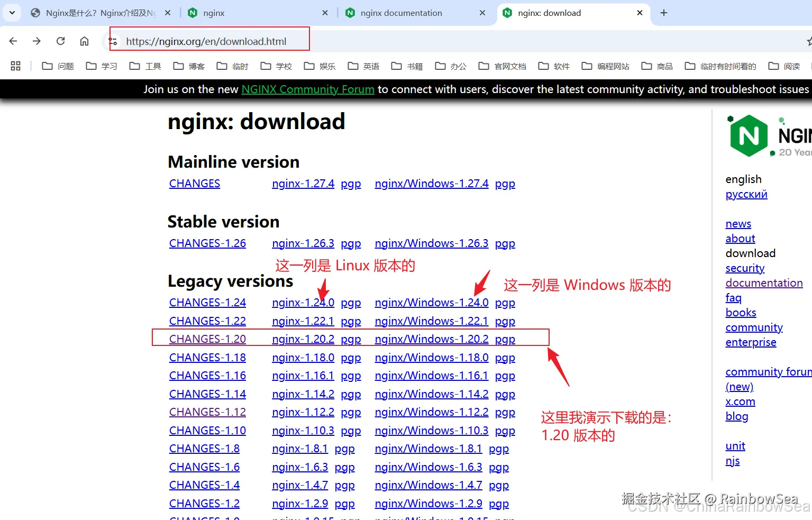Open the 英语 bookmarks folder
Viewport: 812px width, 520px height.
[x=363, y=66]
